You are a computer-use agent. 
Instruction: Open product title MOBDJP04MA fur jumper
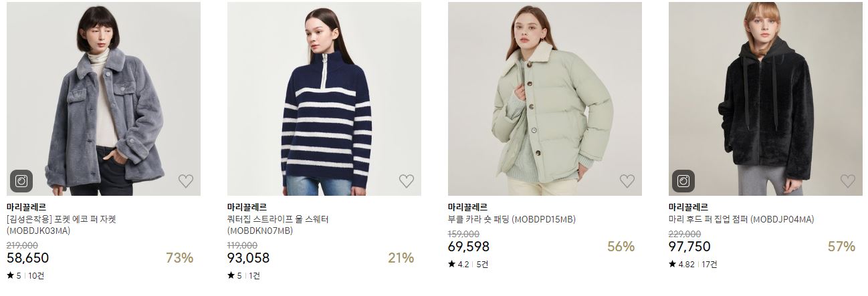(x=741, y=219)
